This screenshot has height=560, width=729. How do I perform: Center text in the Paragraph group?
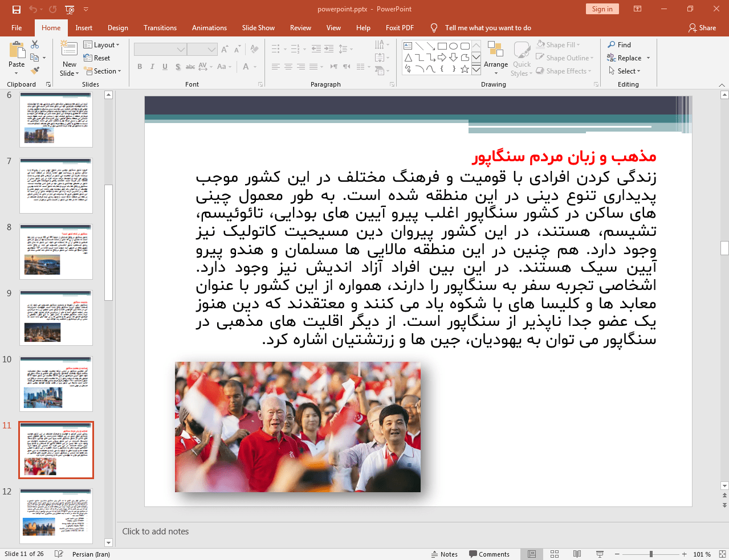click(x=288, y=67)
